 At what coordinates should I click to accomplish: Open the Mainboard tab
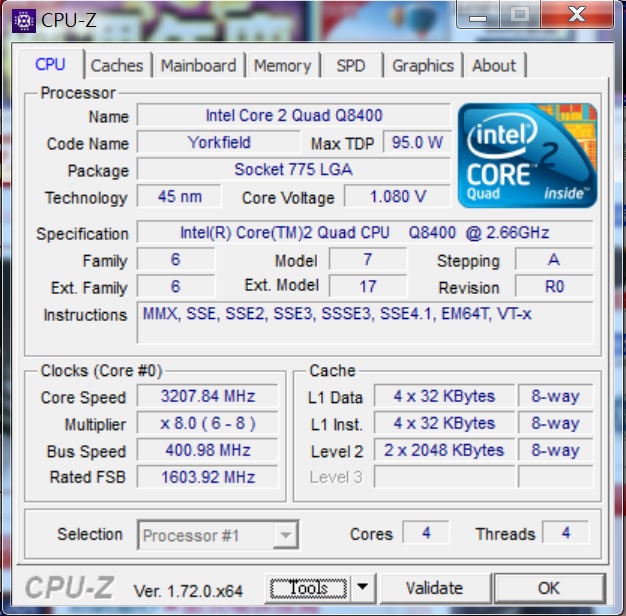pos(198,65)
